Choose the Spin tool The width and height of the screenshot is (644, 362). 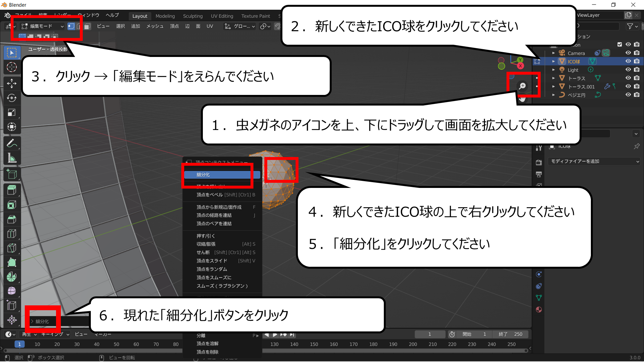(x=12, y=277)
